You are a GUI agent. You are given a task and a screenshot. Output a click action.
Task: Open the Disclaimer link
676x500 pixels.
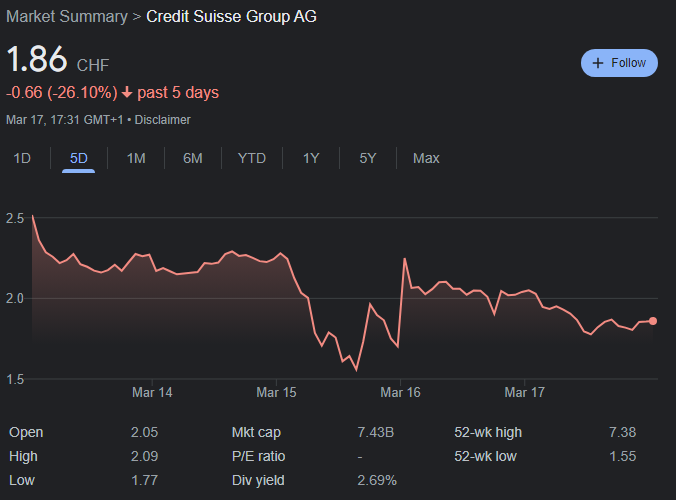point(163,120)
